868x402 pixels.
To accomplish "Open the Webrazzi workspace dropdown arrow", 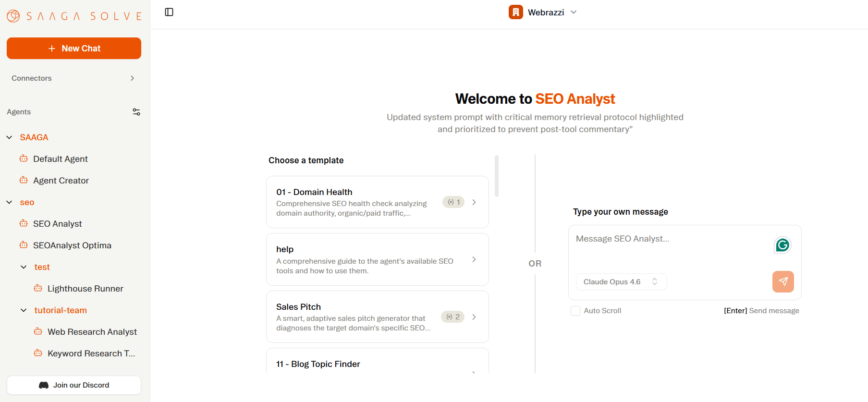I will tap(574, 12).
